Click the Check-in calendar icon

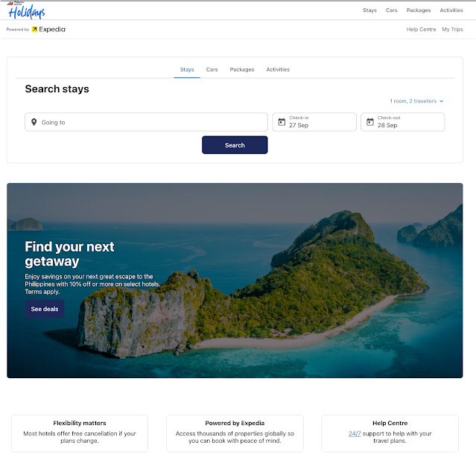[282, 122]
